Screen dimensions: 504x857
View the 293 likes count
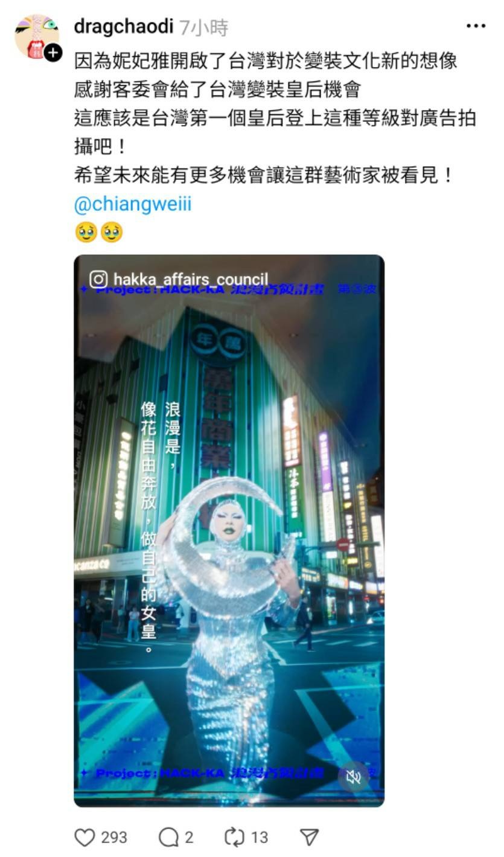coord(114,838)
